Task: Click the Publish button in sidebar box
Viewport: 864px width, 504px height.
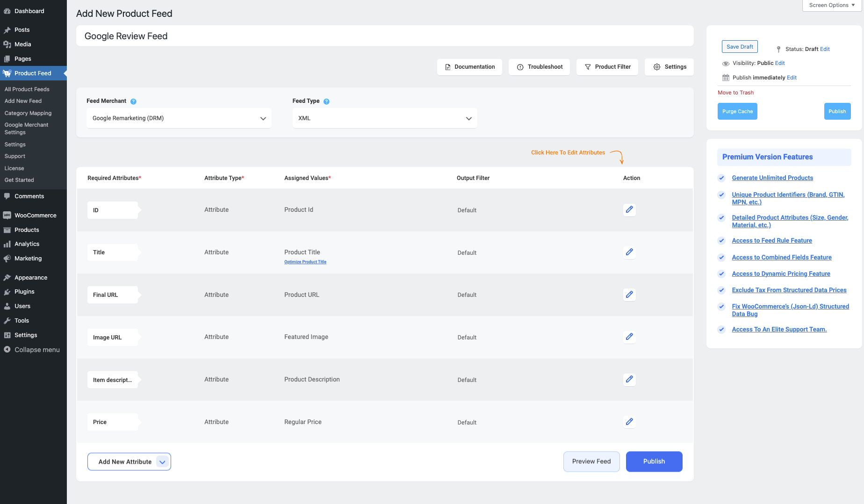Action: [837, 111]
